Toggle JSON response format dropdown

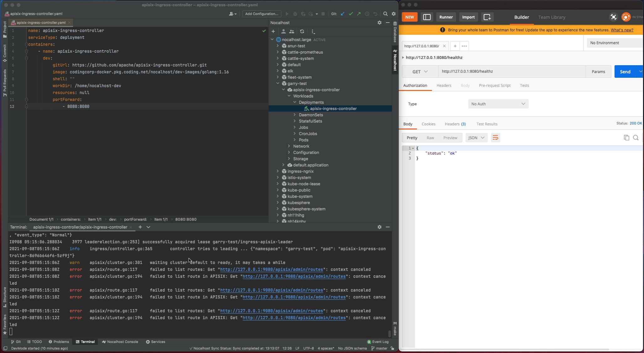tap(476, 138)
